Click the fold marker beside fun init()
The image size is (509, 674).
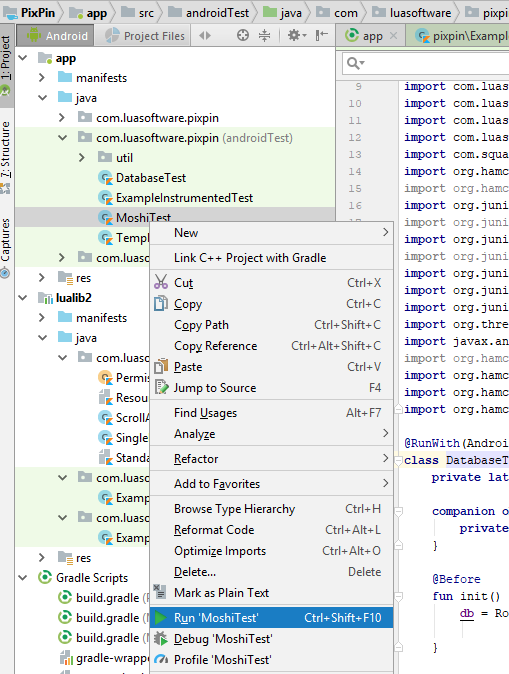tap(399, 596)
